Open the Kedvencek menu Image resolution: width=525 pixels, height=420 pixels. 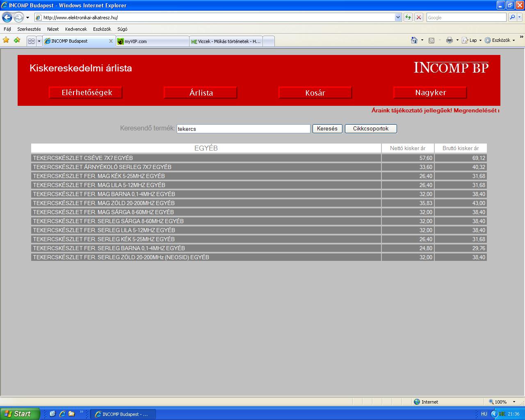click(x=76, y=29)
